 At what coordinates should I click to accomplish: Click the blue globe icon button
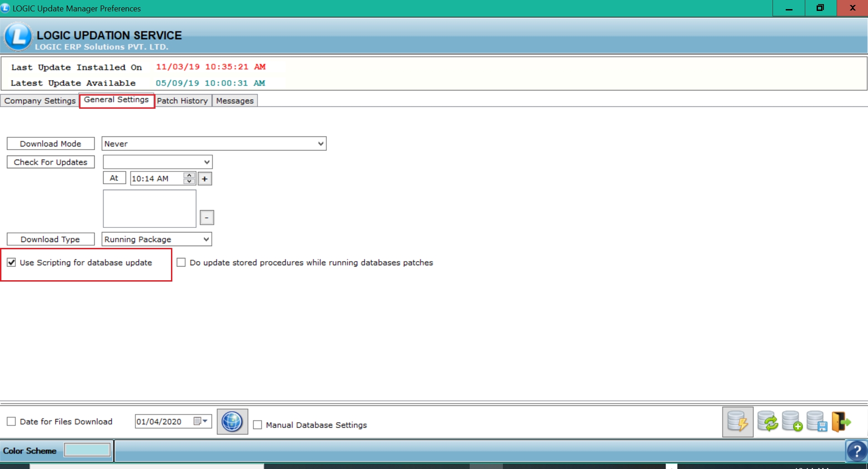(232, 422)
